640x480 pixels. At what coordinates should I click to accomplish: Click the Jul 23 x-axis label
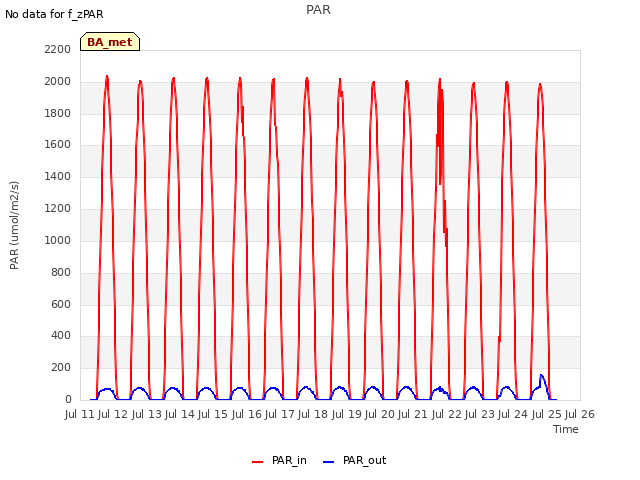(480, 414)
